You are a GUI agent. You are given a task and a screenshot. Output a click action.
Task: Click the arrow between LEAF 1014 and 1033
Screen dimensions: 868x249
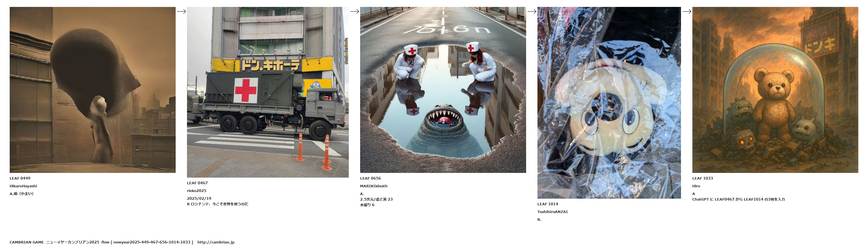pos(687,11)
